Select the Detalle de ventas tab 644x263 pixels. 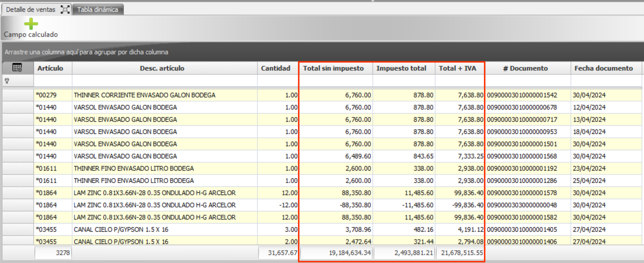click(x=31, y=10)
